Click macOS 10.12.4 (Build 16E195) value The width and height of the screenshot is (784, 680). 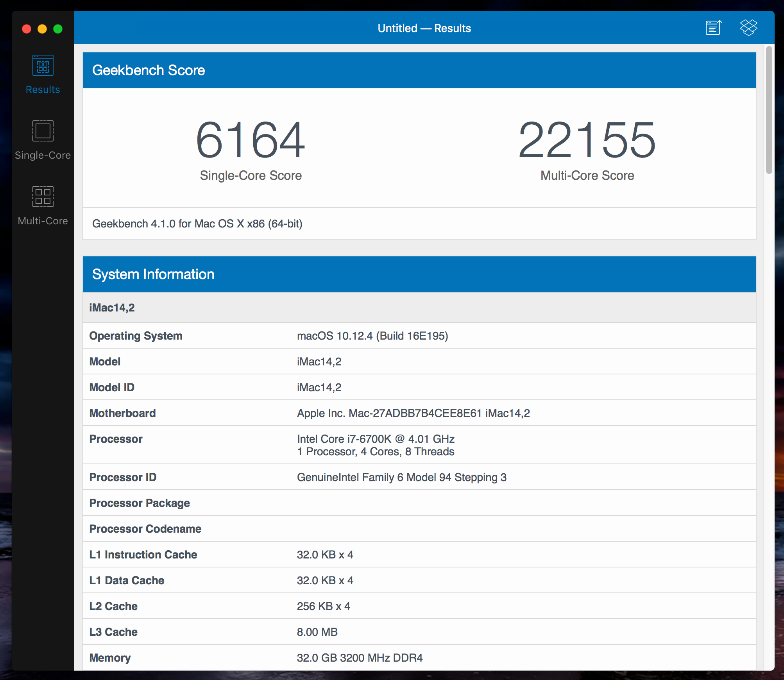pyautogui.click(x=372, y=336)
